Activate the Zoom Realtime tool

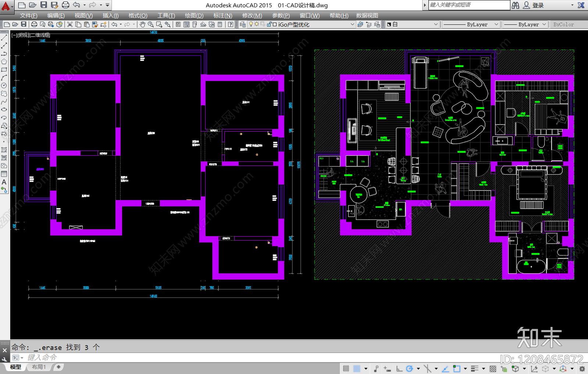(151, 24)
